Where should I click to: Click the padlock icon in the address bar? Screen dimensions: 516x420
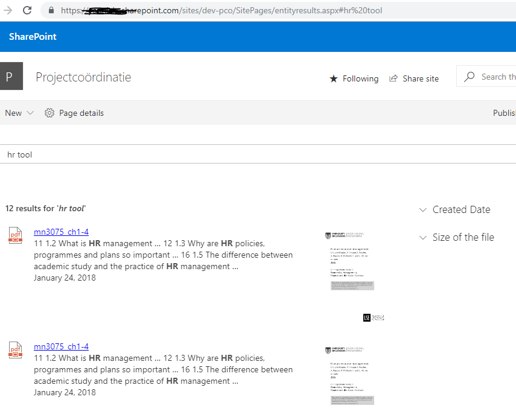point(51,10)
